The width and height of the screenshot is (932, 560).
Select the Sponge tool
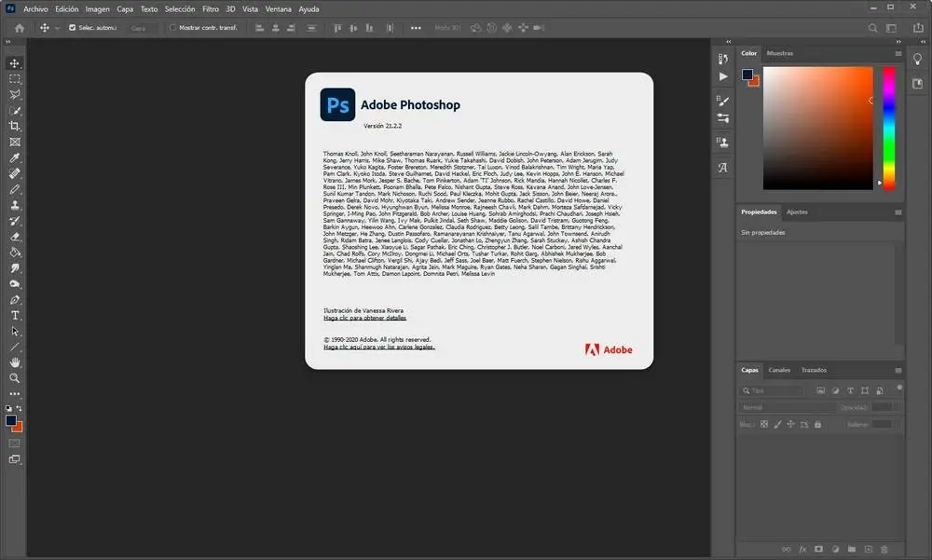15,283
